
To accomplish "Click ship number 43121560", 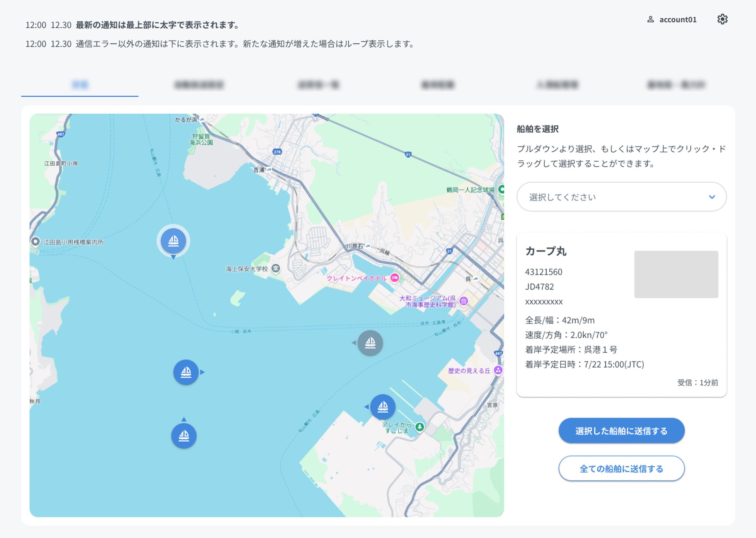I will [x=543, y=272].
